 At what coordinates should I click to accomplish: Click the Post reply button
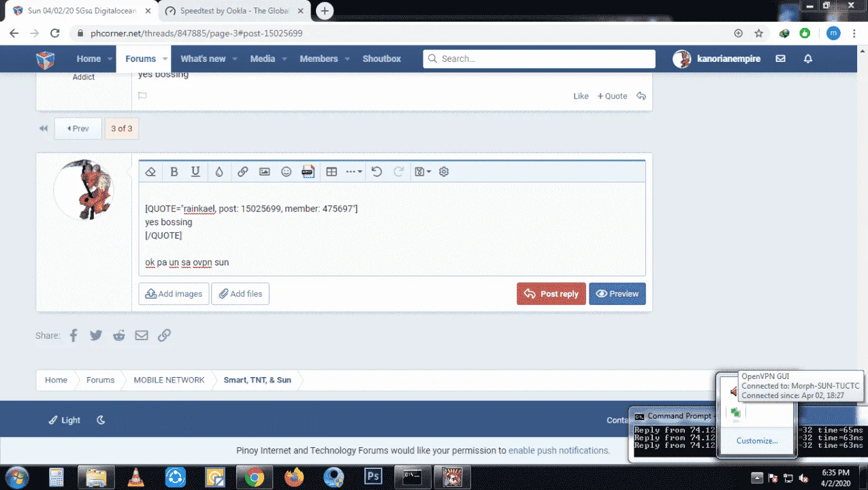click(551, 293)
